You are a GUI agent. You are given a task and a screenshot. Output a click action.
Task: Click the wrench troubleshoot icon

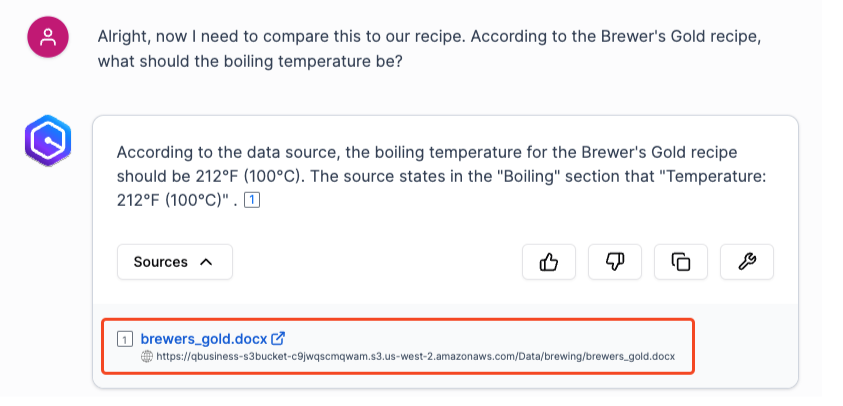tap(746, 262)
